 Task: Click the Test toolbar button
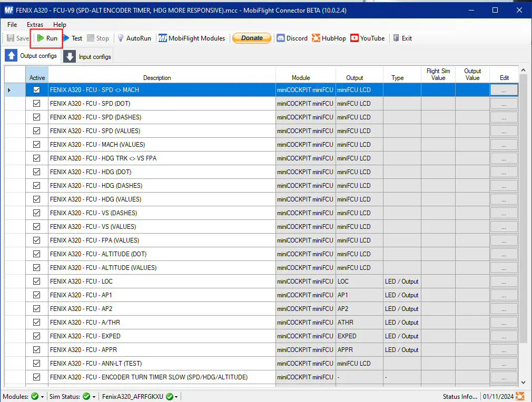[x=73, y=38]
